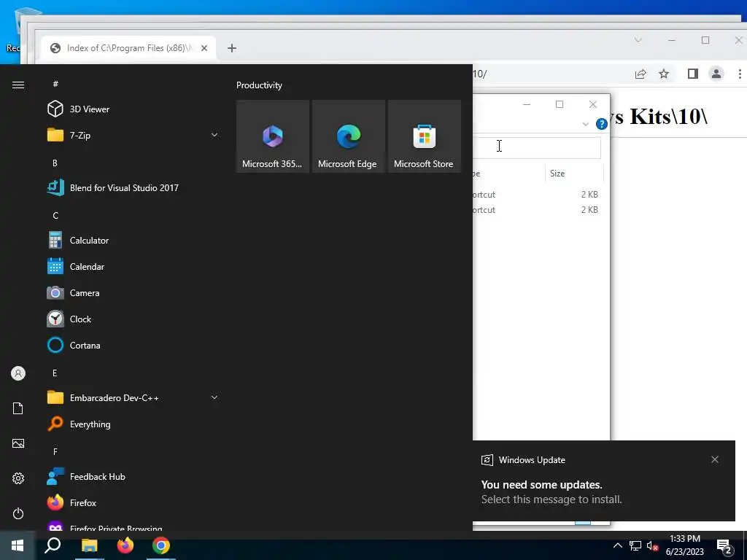Toggle Chrome side panel button
This screenshot has width=747, height=560.
point(693,74)
